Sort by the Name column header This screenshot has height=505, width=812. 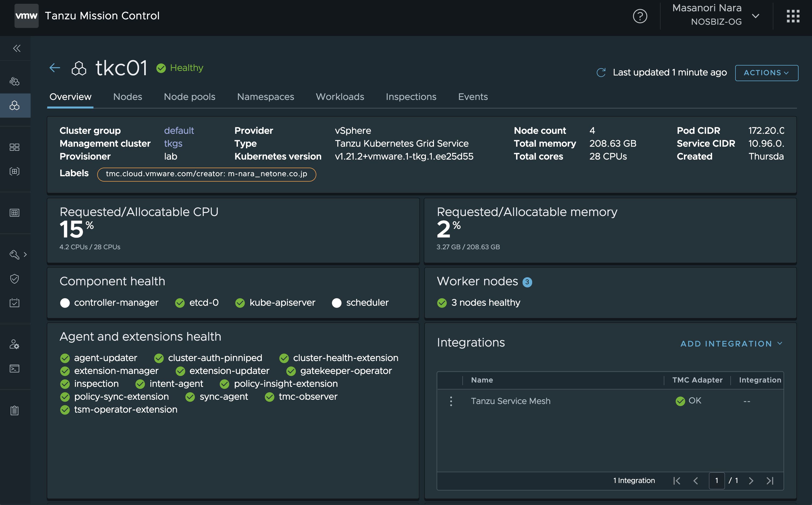tap(482, 380)
